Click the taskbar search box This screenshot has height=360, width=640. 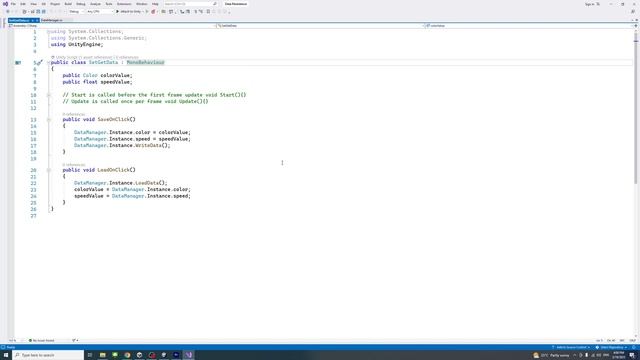(48, 355)
